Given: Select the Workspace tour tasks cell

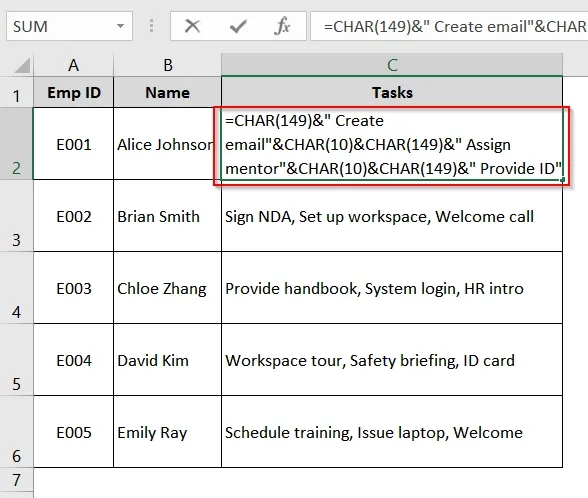Looking at the screenshot, I should click(x=392, y=360).
